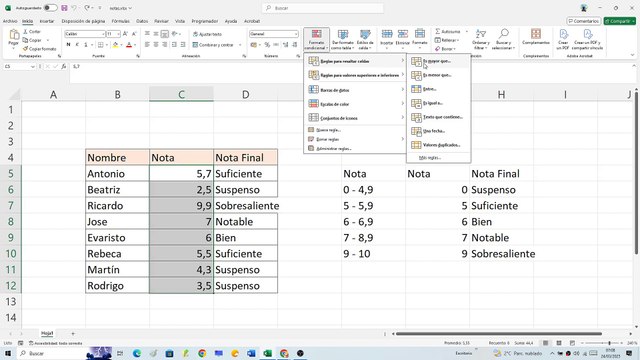Image resolution: width=640 pixels, height=360 pixels.
Task: Click Más reglas... link
Action: point(430,158)
